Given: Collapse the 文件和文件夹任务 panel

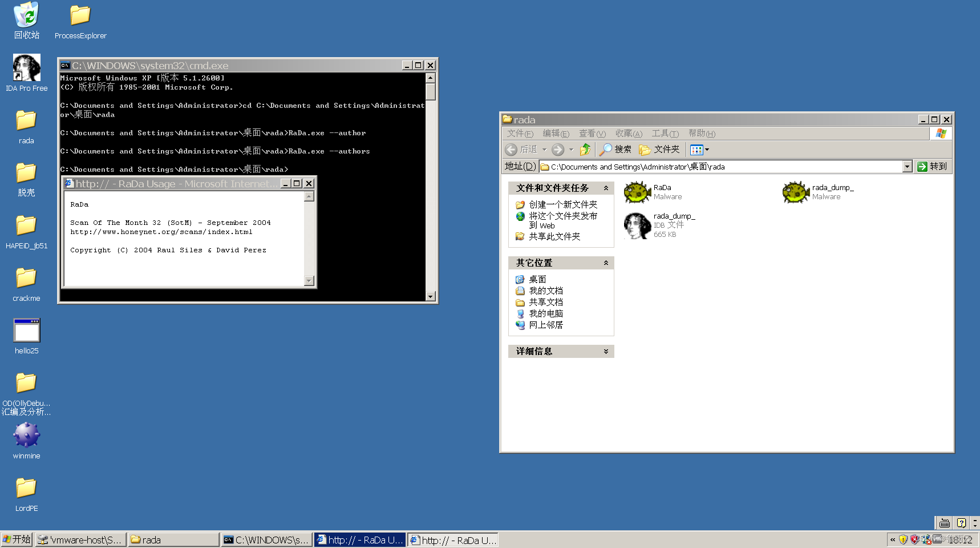Looking at the screenshot, I should (606, 188).
